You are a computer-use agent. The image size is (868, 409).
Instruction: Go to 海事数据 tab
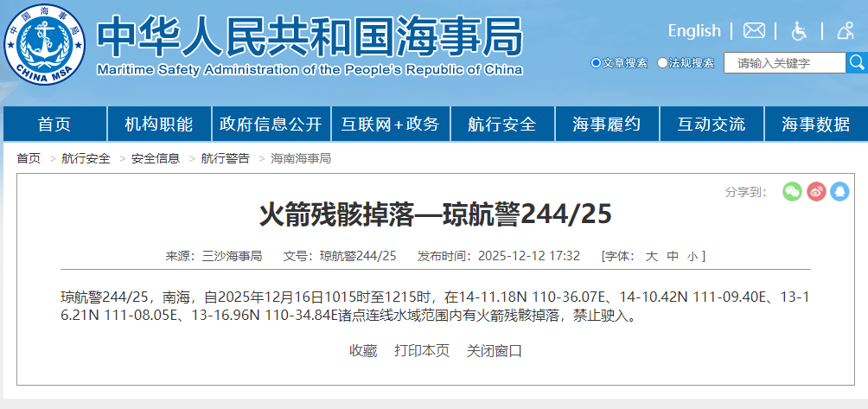[x=815, y=125]
